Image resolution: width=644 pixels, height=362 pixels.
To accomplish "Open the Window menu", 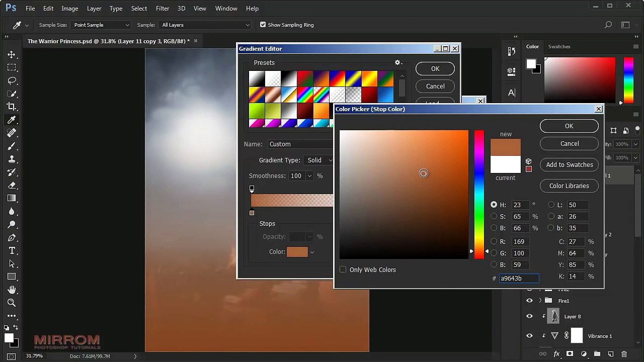I will [226, 8].
